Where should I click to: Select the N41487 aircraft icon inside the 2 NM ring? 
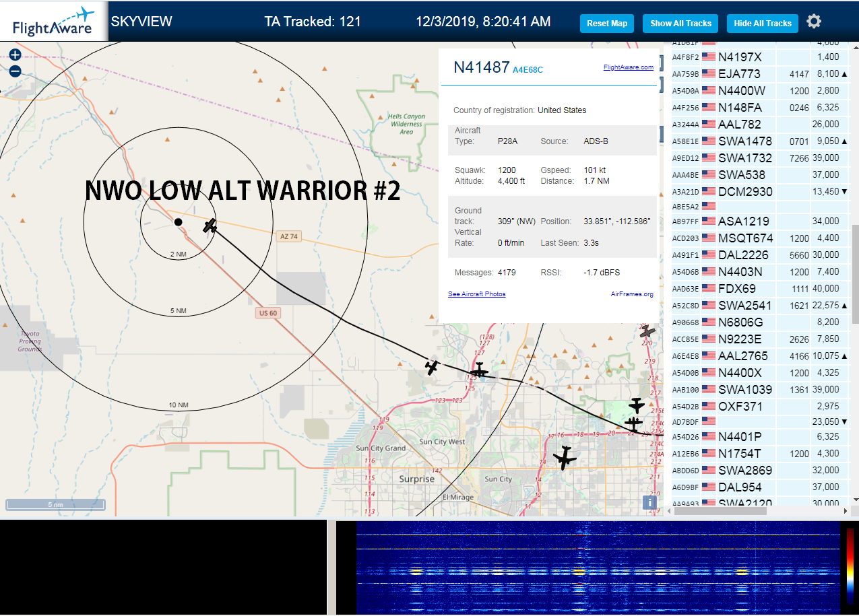[210, 226]
